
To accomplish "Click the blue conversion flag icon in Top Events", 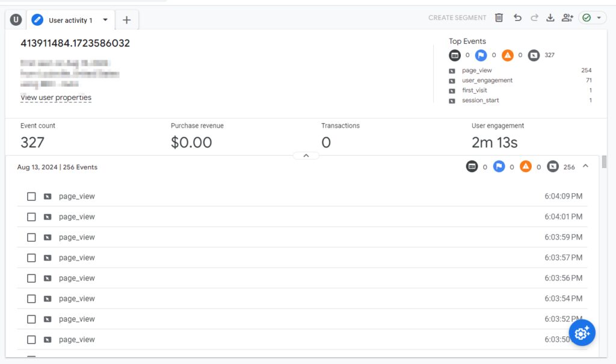I will click(481, 55).
